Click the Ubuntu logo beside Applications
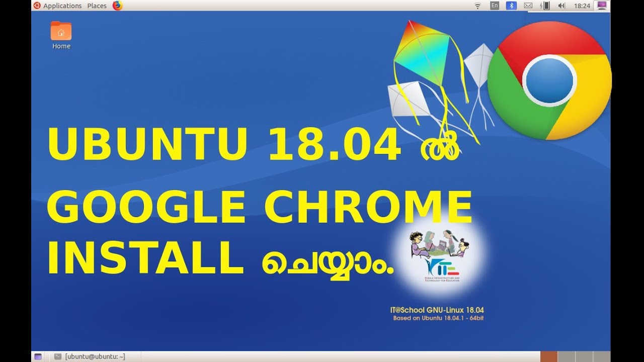This screenshot has height=362, width=644. click(x=37, y=6)
